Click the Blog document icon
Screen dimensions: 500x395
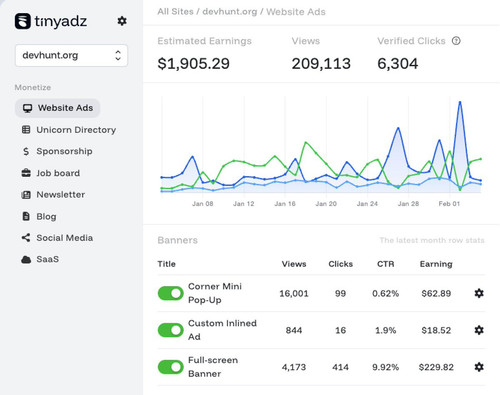(x=26, y=216)
